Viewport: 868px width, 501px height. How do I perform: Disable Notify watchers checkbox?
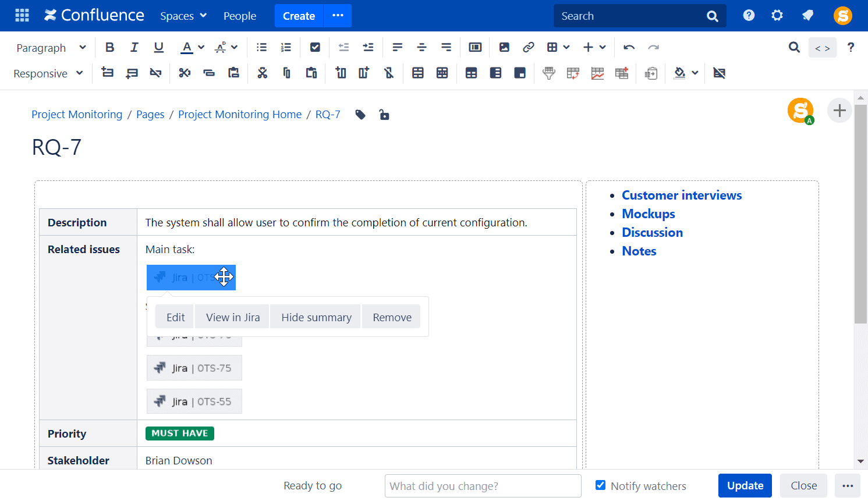click(x=600, y=485)
